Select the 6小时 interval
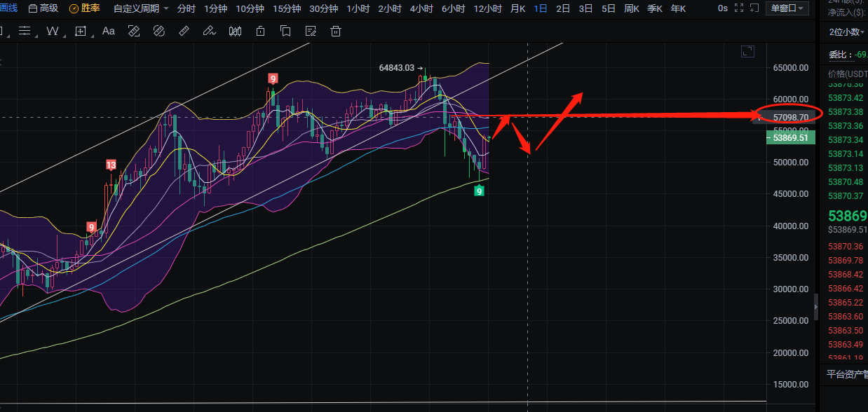 [453, 8]
